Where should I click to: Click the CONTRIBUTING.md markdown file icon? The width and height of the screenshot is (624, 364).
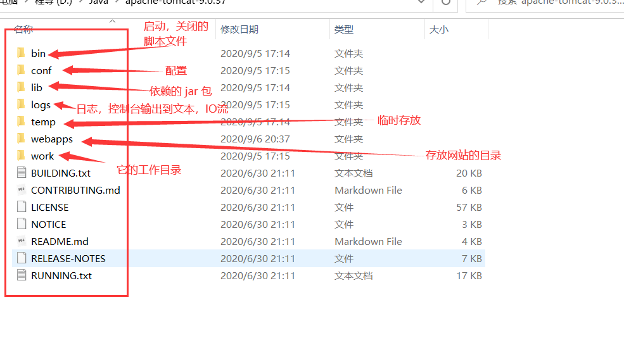tap(22, 190)
